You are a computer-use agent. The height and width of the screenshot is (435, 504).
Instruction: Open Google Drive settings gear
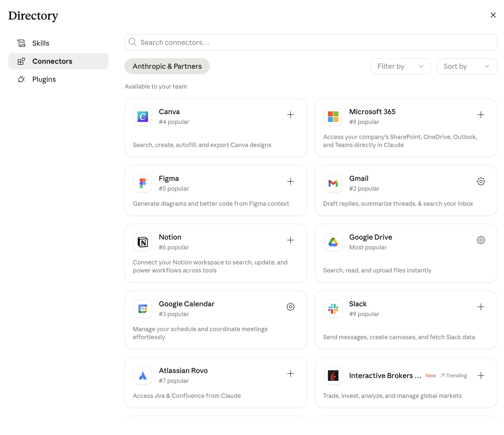(481, 240)
